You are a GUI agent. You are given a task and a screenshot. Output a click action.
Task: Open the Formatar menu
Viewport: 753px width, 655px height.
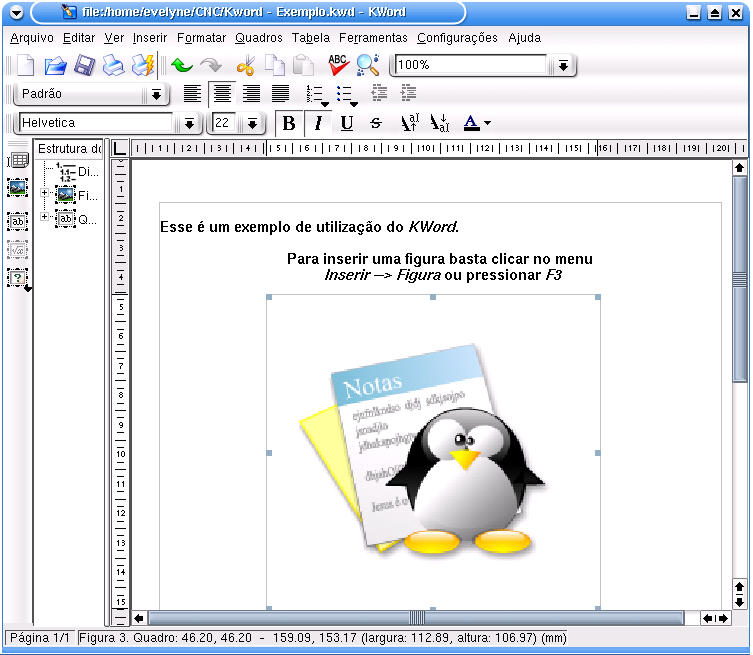(x=201, y=38)
